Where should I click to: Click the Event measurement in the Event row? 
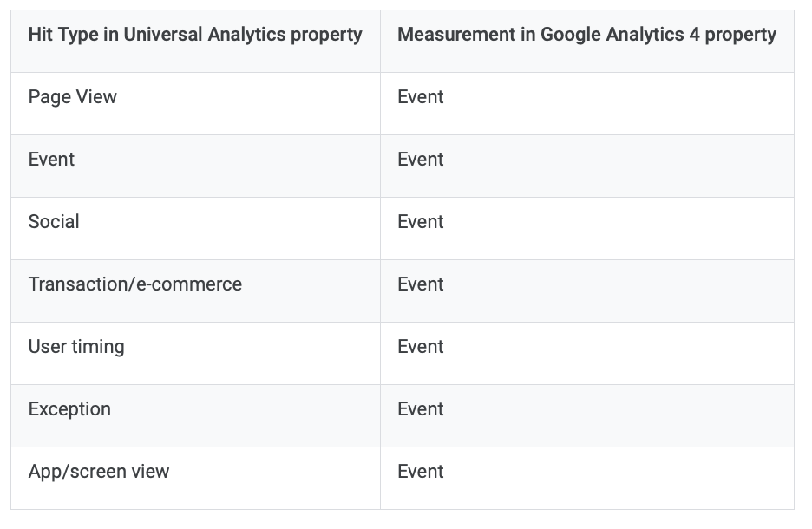pyautogui.click(x=586, y=167)
